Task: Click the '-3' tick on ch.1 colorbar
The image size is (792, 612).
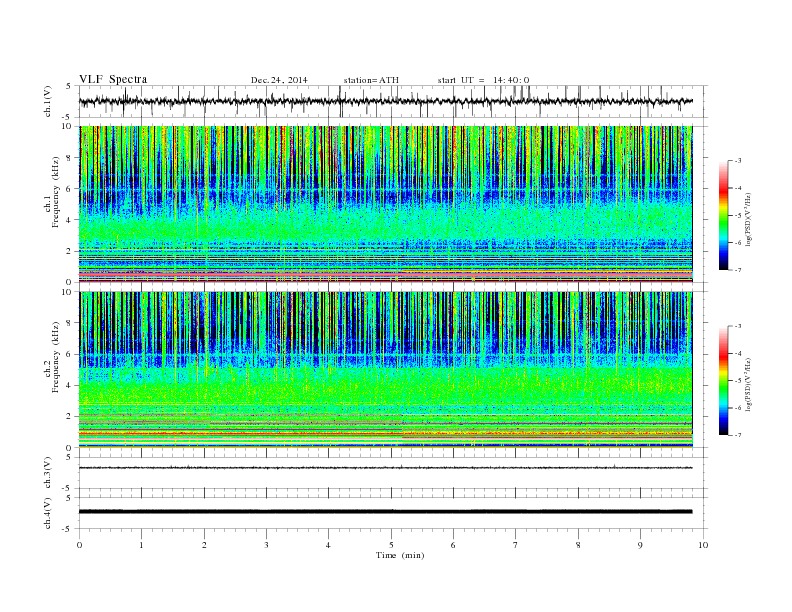Action: click(737, 161)
